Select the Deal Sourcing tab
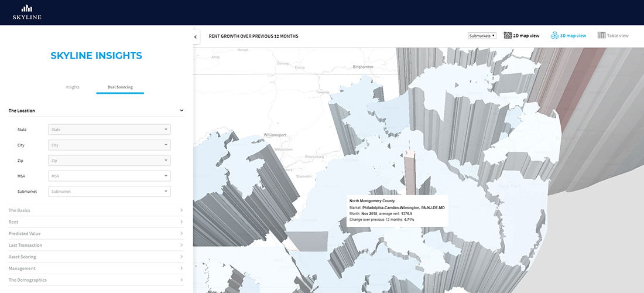This screenshot has width=644, height=293. [x=120, y=87]
